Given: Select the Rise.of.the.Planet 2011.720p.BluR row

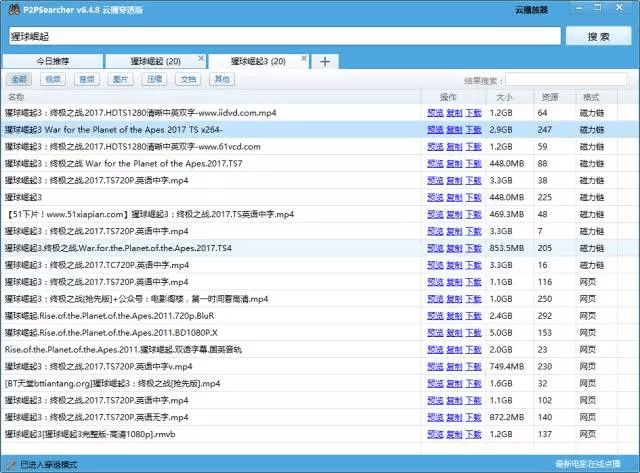Looking at the screenshot, I should (320, 316).
